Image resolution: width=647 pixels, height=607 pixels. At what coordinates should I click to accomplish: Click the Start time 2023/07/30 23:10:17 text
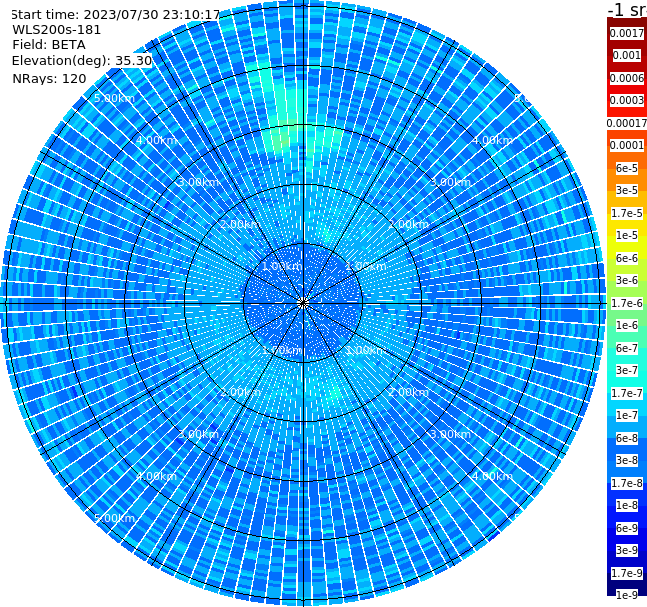(x=116, y=15)
